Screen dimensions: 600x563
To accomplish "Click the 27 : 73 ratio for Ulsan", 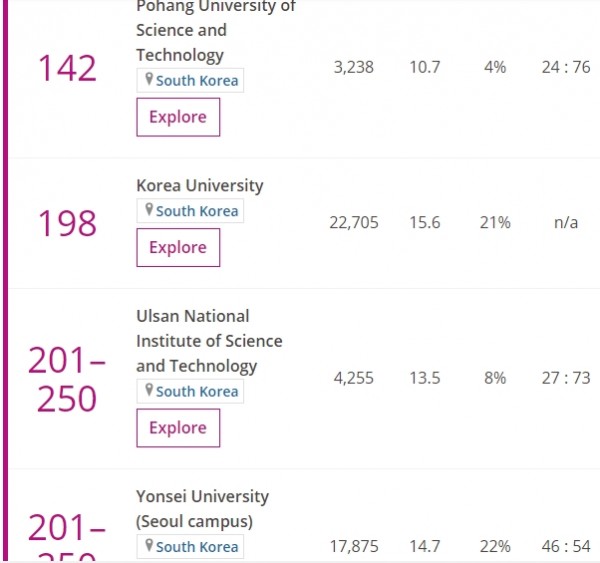I will tap(566, 379).
